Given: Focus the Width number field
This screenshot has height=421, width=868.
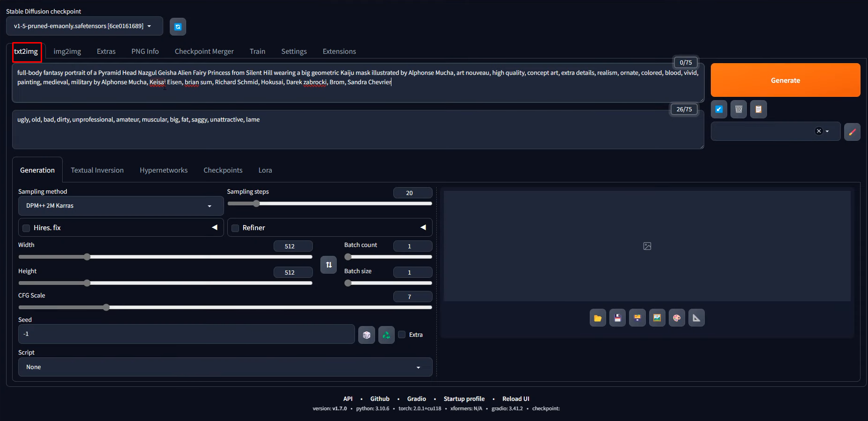Looking at the screenshot, I should [293, 246].
